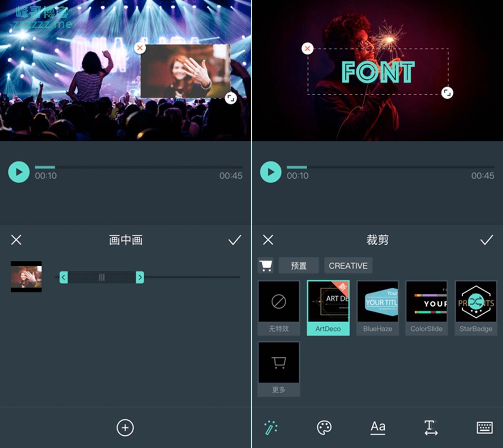
Task: Open 更多 to get more templates
Action: coord(279,368)
